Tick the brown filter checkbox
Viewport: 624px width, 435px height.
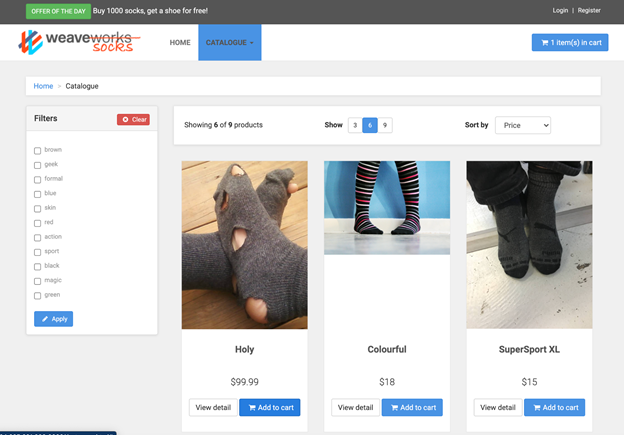[x=38, y=150]
